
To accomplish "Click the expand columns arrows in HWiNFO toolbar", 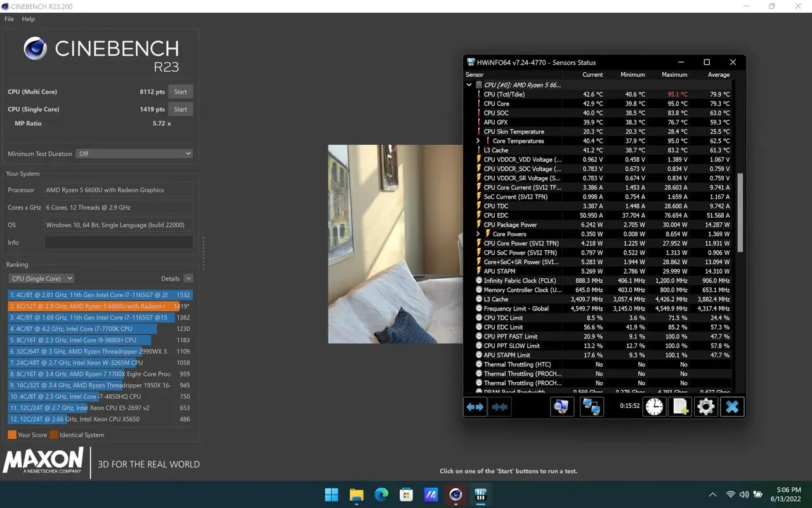I will 475,407.
